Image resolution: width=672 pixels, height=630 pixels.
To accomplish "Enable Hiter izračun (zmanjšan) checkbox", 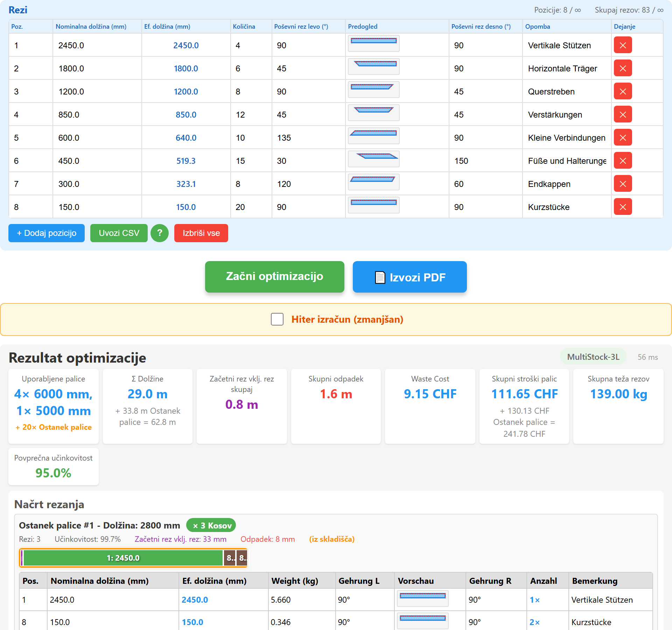I will (277, 319).
